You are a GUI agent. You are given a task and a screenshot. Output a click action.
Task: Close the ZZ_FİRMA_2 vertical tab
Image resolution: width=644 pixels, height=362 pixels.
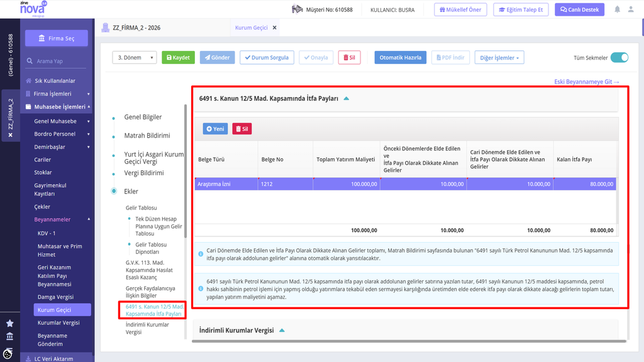click(x=10, y=135)
